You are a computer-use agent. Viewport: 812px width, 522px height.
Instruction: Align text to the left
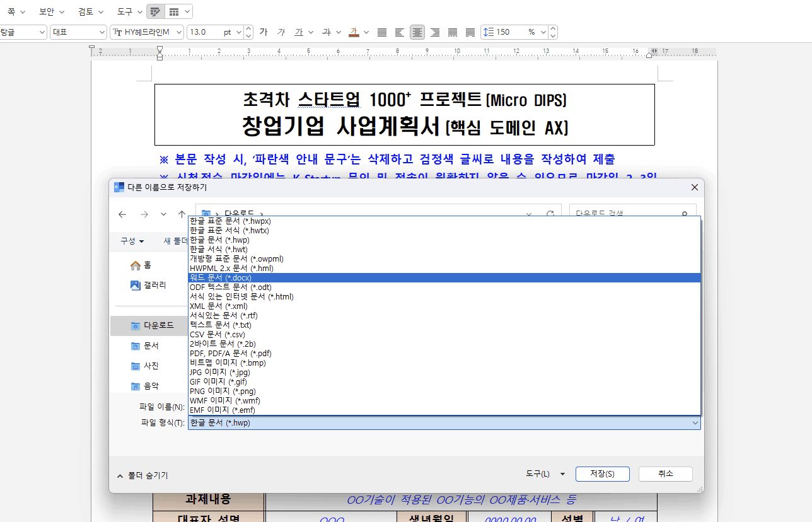(399, 32)
